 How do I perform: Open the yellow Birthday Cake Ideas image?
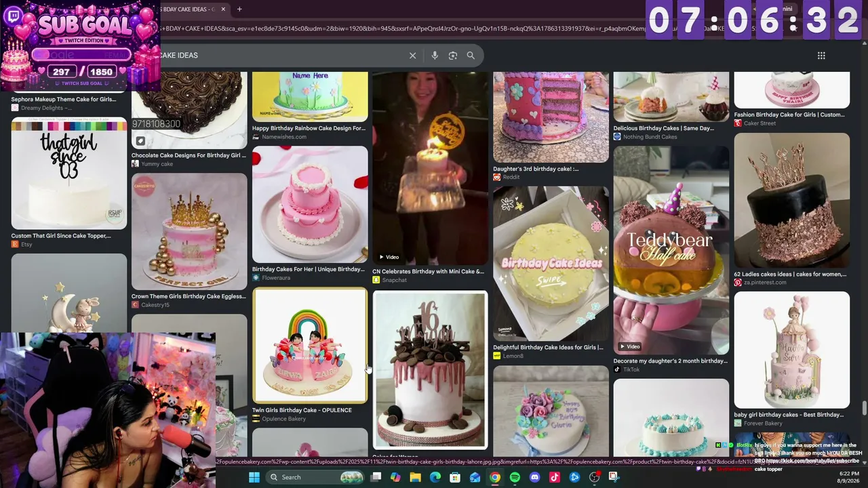551,263
